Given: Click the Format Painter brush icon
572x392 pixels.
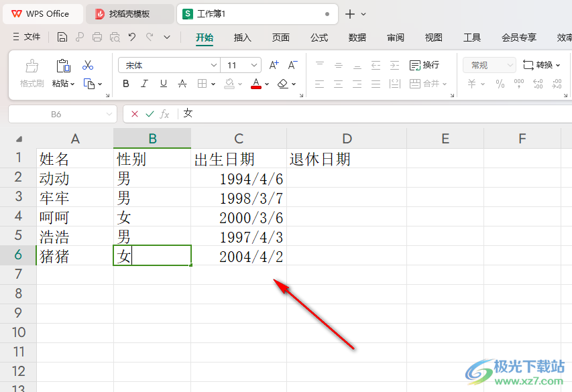Looking at the screenshot, I should point(32,66).
